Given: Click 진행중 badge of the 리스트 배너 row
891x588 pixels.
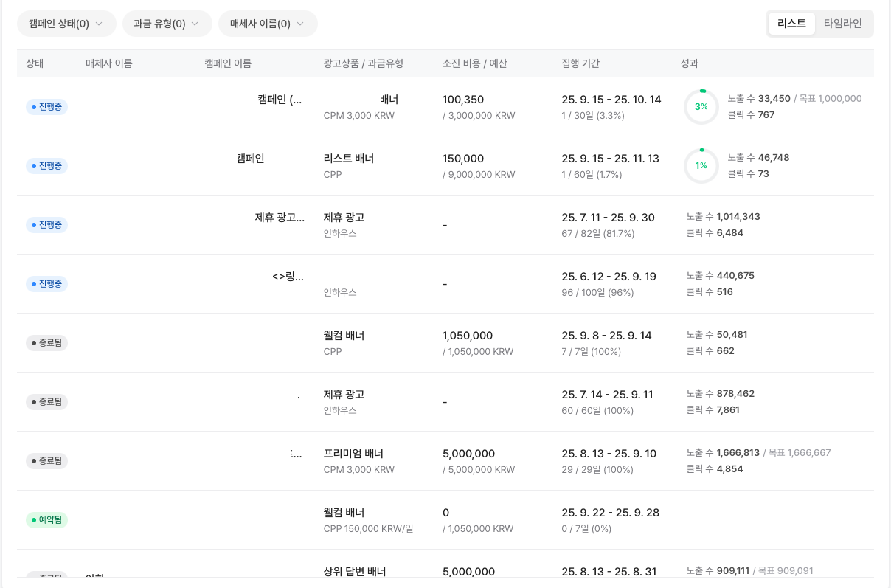Looking at the screenshot, I should point(47,166).
